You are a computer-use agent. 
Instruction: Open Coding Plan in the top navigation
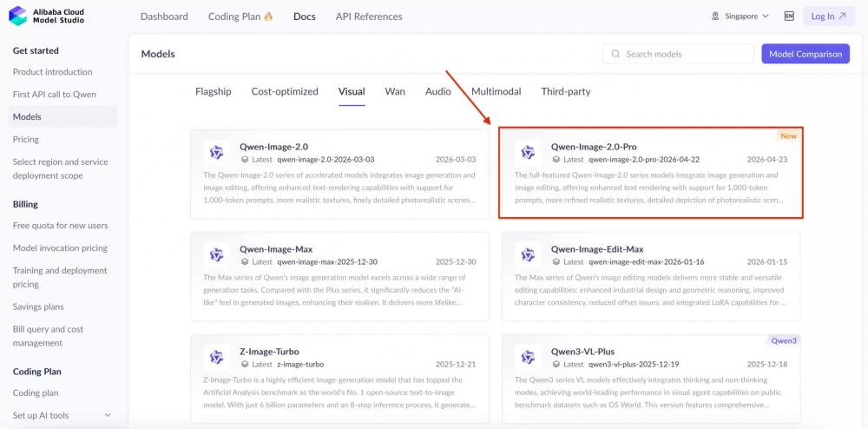tap(240, 16)
